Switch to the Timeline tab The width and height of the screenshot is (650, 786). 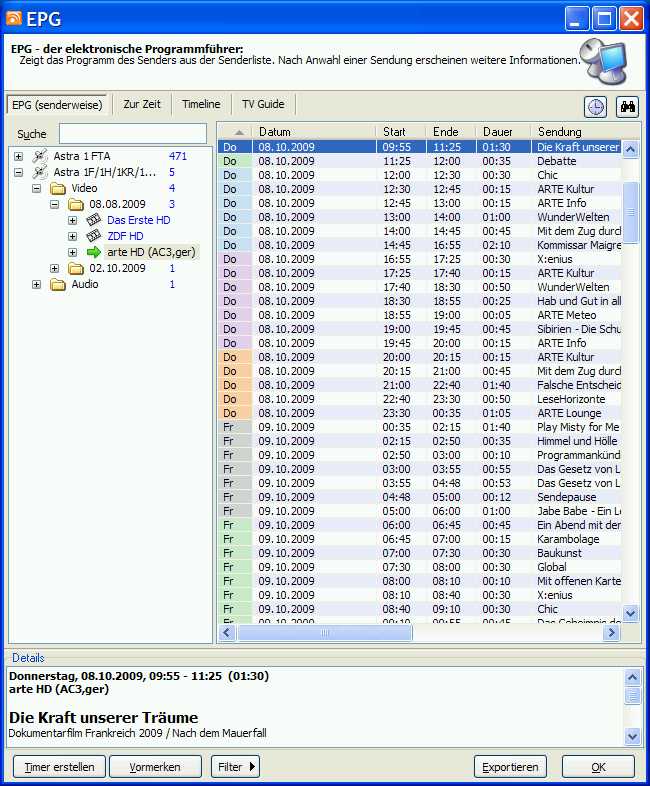[201, 104]
